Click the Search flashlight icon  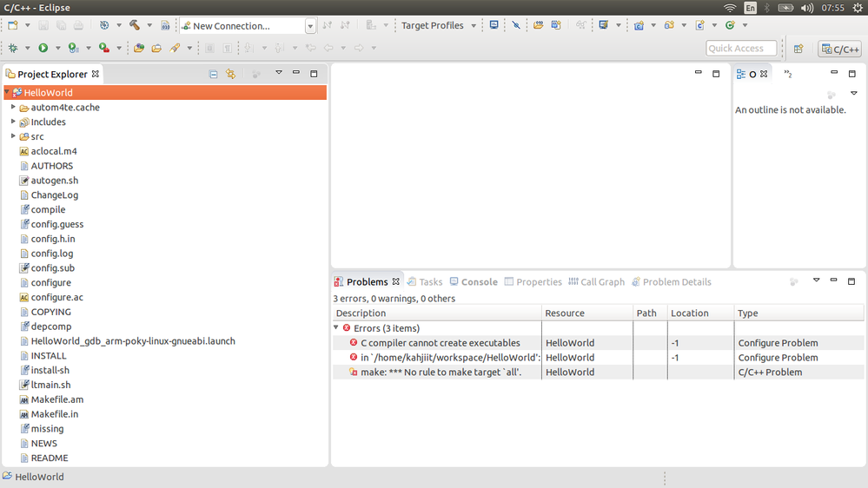point(175,48)
